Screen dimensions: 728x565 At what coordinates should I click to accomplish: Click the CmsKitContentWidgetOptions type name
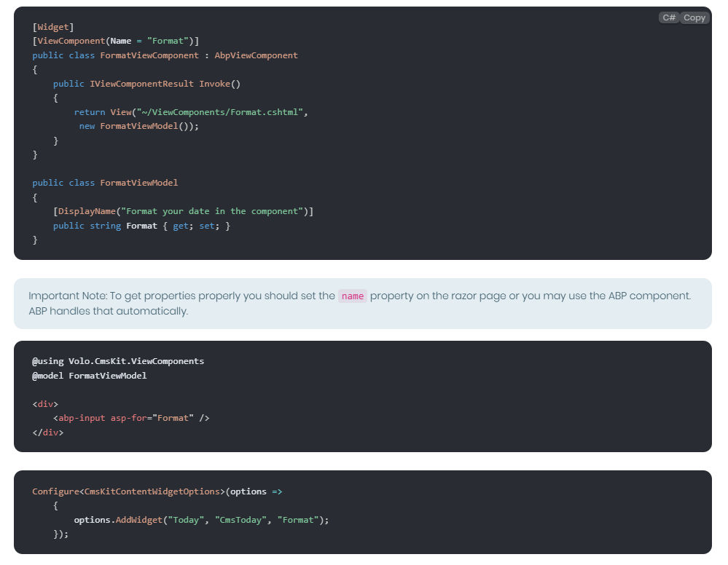(152, 491)
